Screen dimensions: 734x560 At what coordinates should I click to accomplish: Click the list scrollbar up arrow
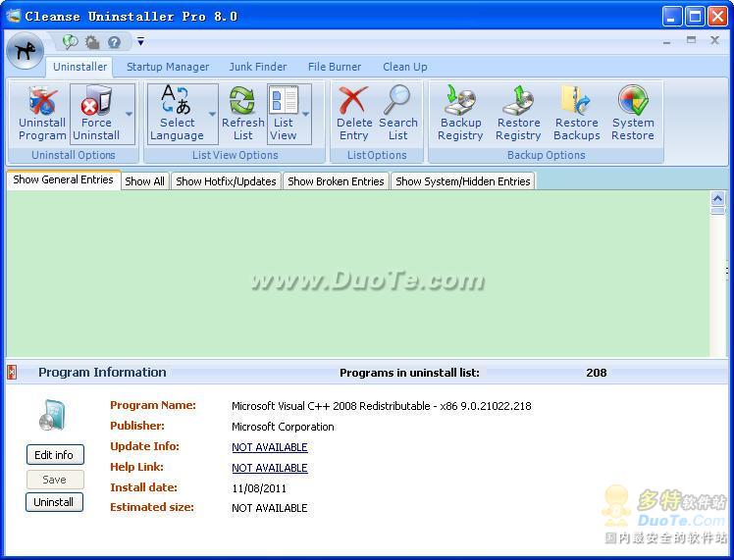pos(717,199)
